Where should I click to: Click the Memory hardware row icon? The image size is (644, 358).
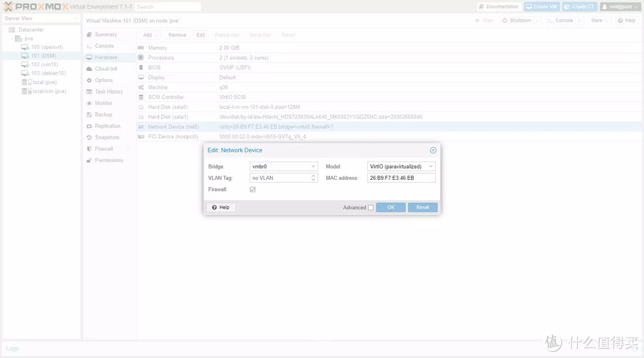click(141, 48)
